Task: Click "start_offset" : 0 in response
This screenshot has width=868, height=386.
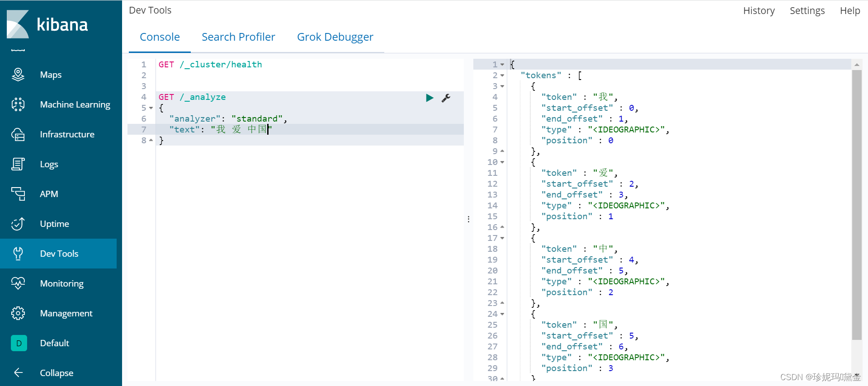Action: click(x=590, y=108)
